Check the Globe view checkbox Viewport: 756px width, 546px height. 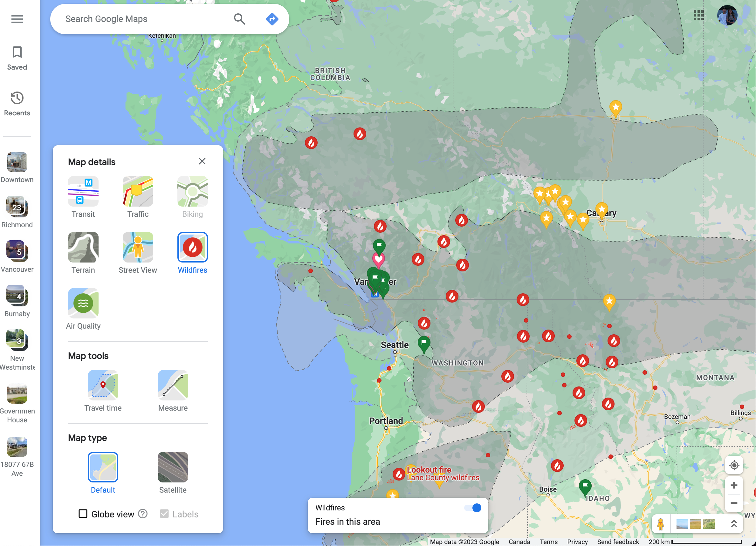pos(83,514)
